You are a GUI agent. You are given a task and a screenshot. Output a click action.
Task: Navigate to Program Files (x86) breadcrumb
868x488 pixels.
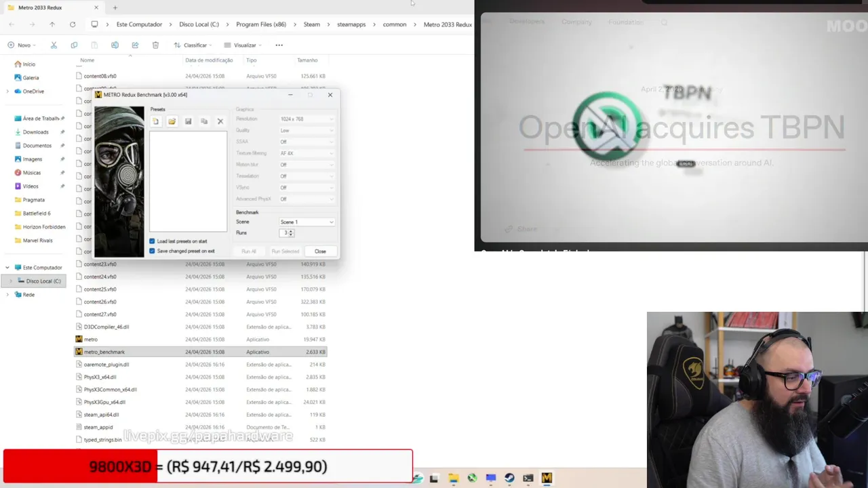click(261, 24)
